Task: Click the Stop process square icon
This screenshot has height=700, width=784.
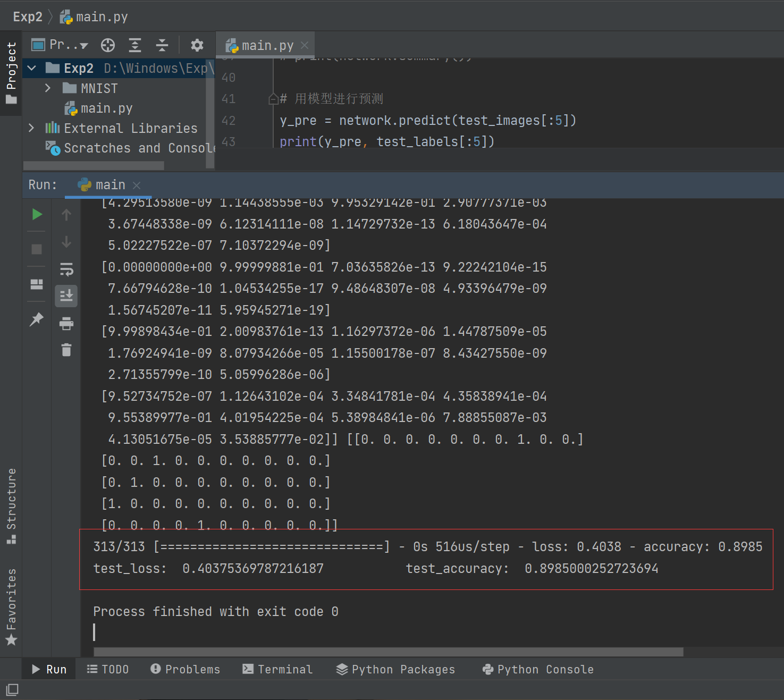Action: 37,249
